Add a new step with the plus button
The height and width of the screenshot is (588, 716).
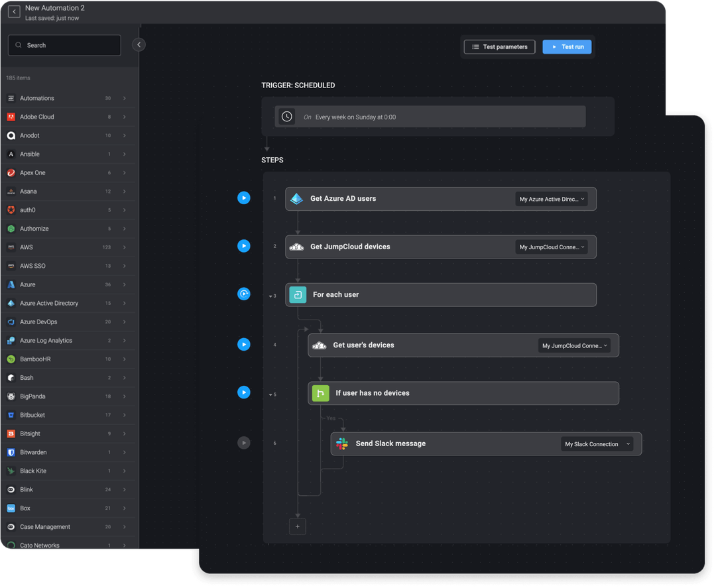[x=297, y=526]
